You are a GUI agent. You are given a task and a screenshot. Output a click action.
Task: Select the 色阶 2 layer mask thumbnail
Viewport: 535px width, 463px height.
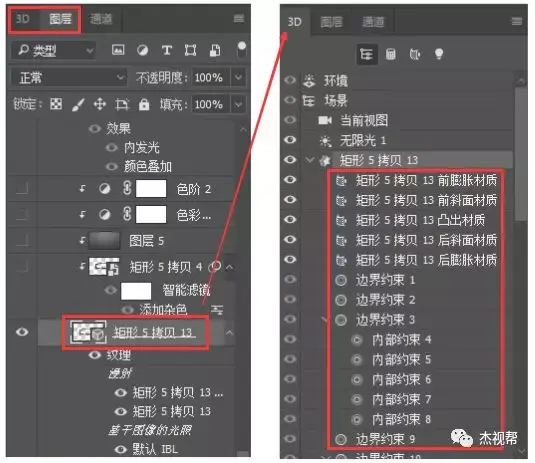tap(151, 189)
